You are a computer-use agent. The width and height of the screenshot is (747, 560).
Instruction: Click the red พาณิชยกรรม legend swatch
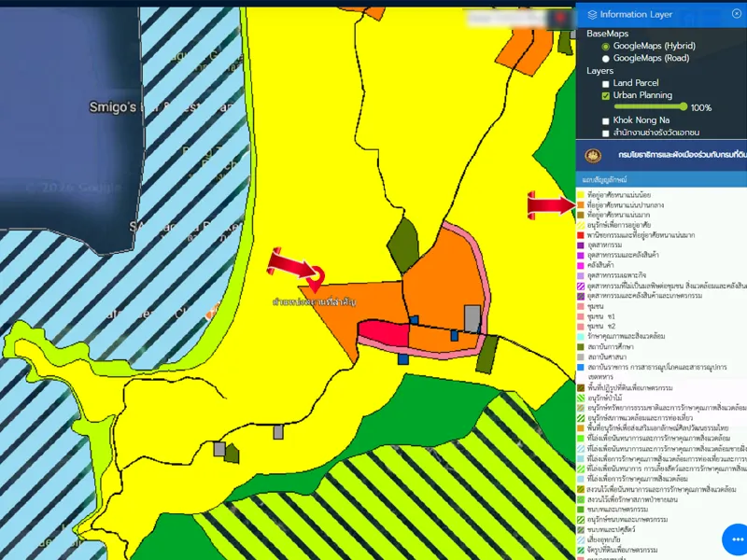581,235
